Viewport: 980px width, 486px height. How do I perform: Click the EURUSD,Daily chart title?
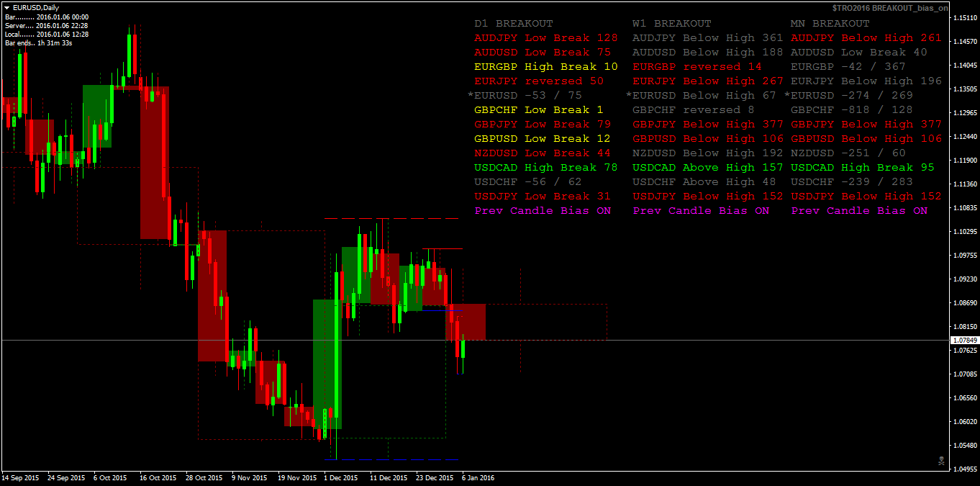36,7
